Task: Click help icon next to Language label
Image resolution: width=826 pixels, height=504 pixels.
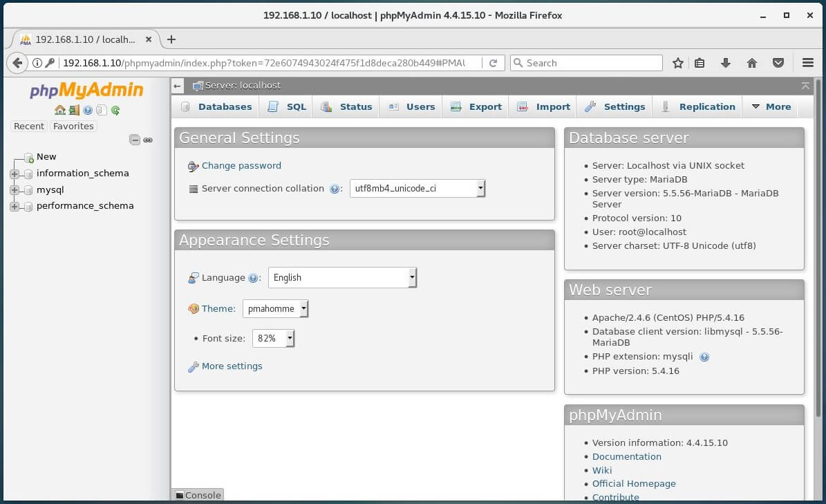Action: pyautogui.click(x=254, y=278)
